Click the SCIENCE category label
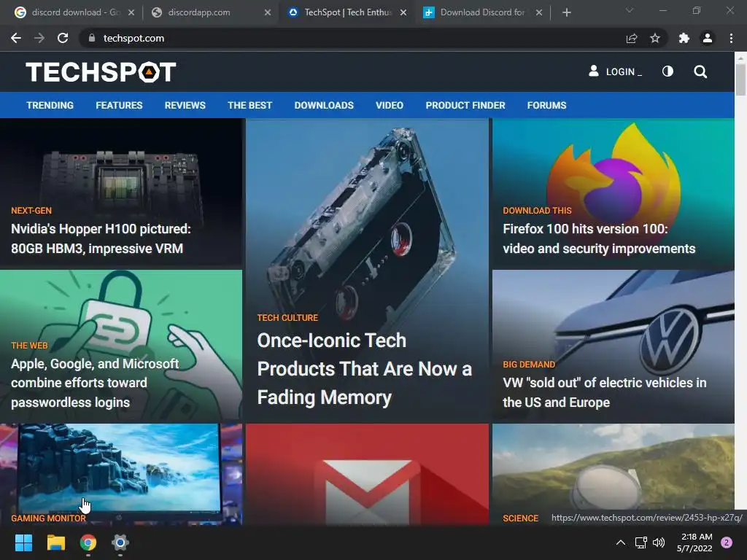Screen dimensions: 747x560 click(520, 518)
